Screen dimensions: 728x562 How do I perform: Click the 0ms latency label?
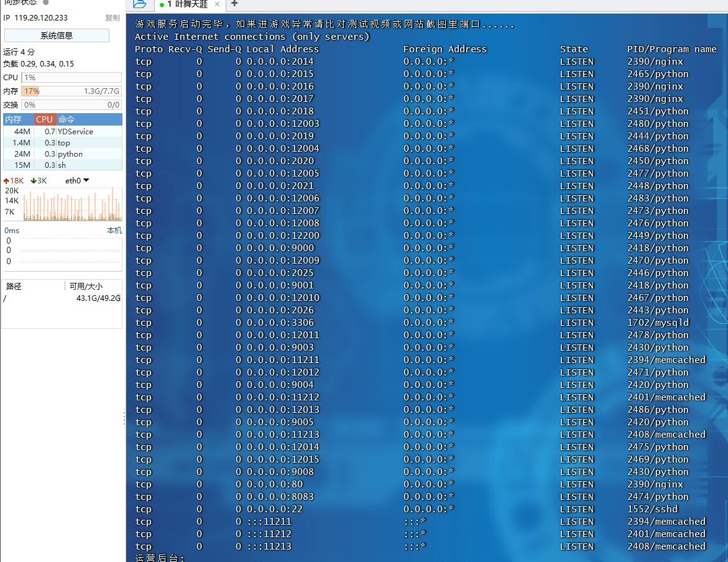point(12,231)
